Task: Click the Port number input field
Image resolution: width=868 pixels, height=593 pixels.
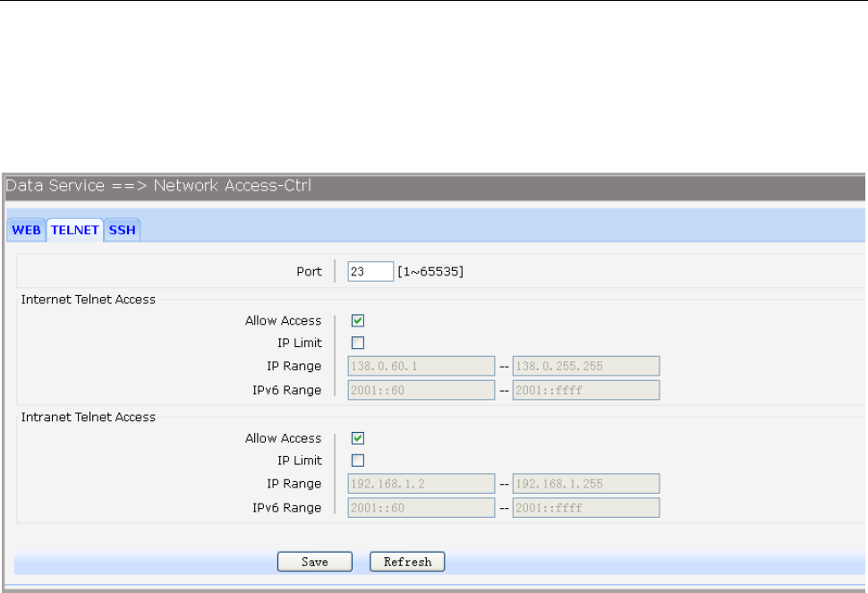Action: pos(370,272)
